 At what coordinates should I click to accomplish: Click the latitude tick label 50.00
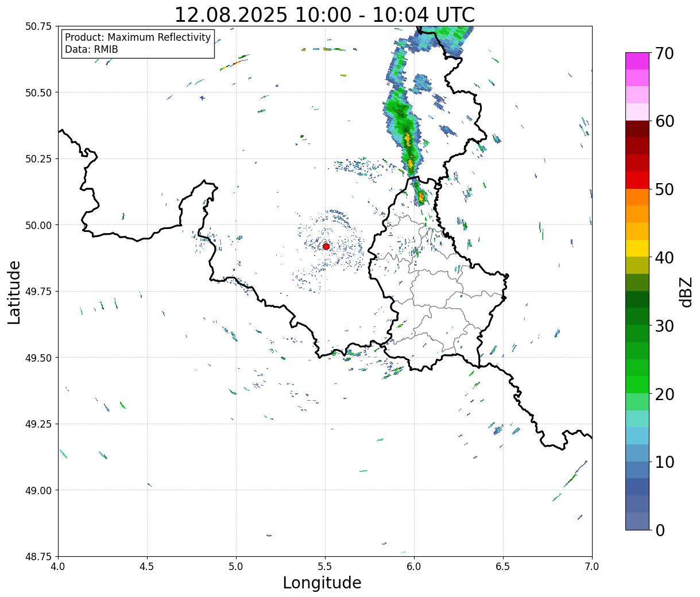[38, 225]
